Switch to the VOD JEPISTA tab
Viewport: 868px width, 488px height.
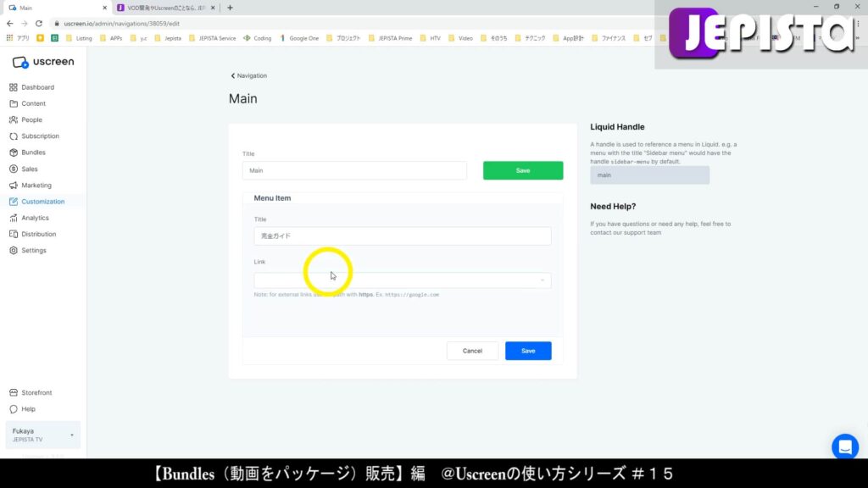[165, 8]
